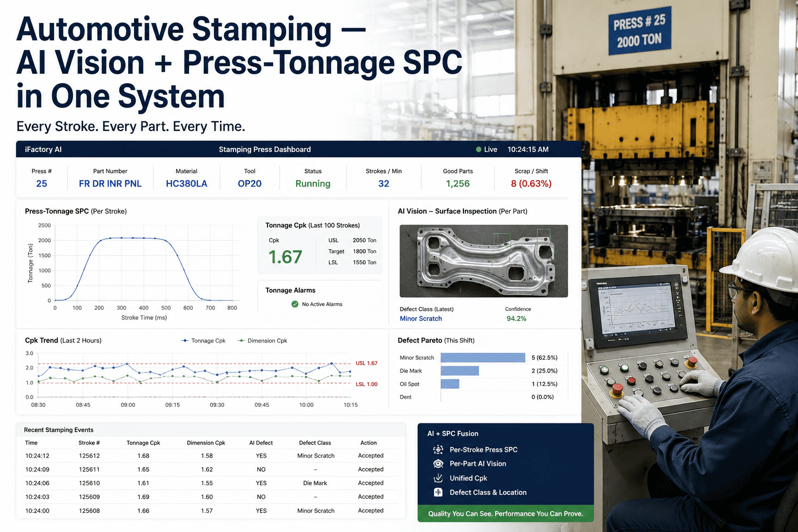Click the Tonnage Alarms heading
798x532 pixels.
290,290
